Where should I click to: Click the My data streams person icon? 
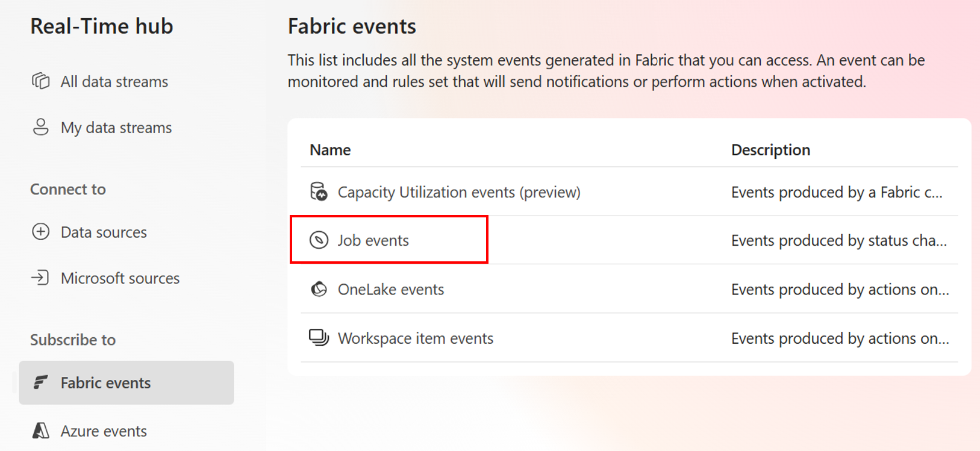pyautogui.click(x=40, y=127)
